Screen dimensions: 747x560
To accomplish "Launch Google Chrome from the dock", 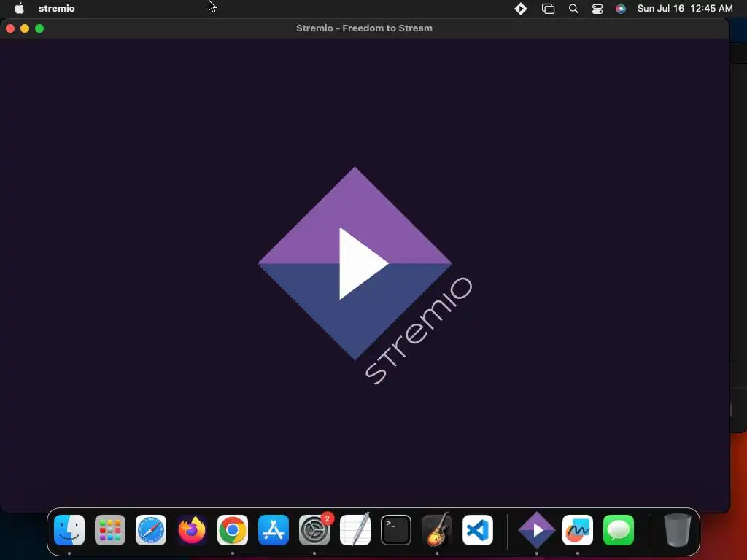I will click(233, 530).
